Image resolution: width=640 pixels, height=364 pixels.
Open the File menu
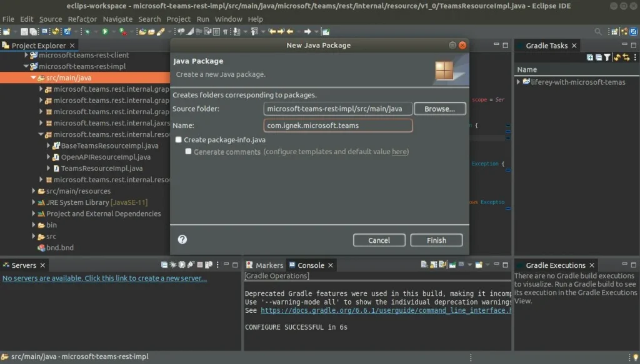(x=8, y=19)
